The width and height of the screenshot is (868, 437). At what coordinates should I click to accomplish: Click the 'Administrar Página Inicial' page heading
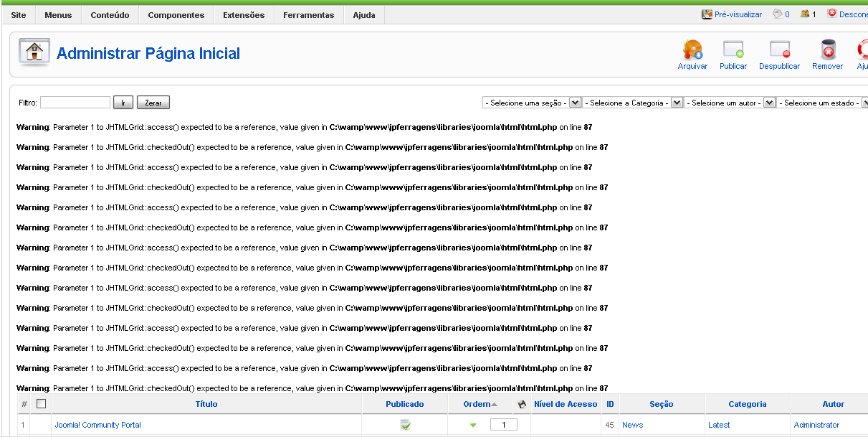148,53
